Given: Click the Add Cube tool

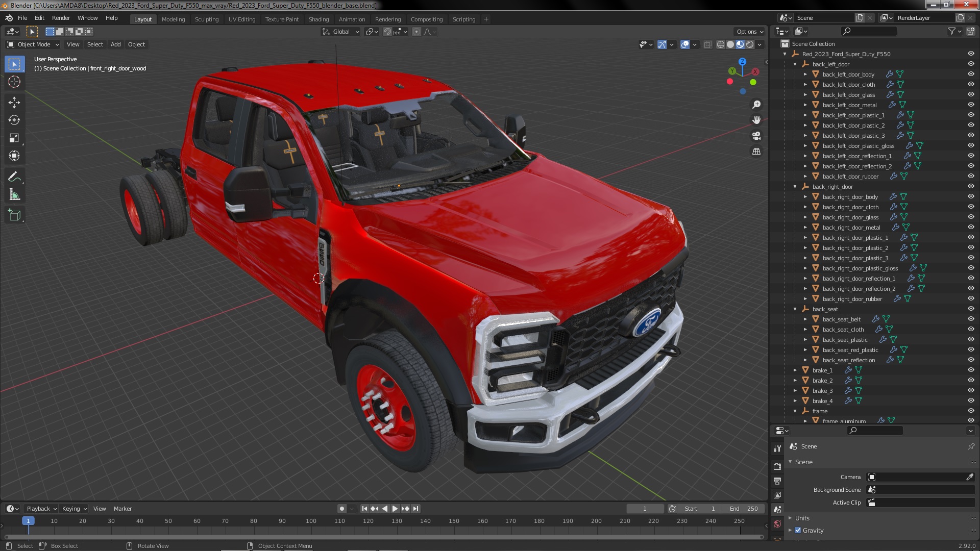Looking at the screenshot, I should (x=14, y=215).
